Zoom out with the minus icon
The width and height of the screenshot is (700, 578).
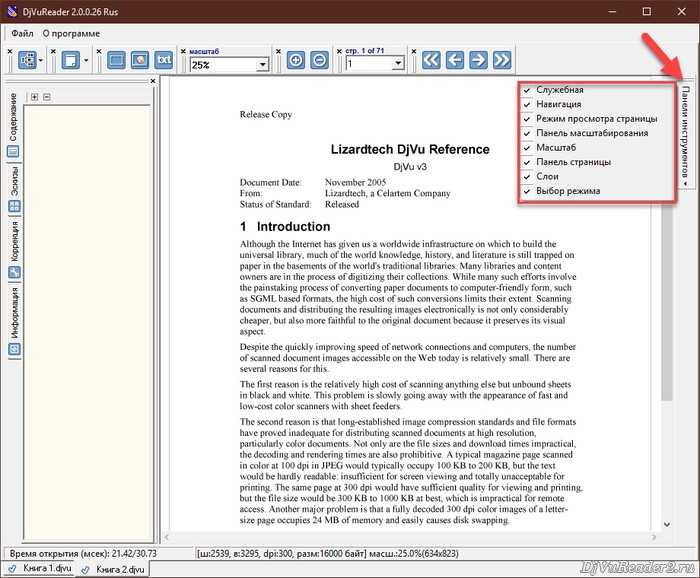point(320,60)
